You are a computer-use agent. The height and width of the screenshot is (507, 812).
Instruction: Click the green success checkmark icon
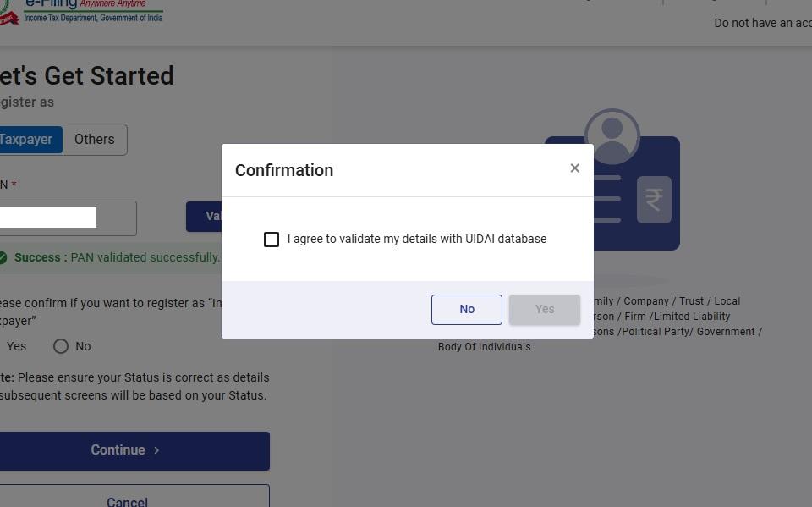tap(3, 257)
